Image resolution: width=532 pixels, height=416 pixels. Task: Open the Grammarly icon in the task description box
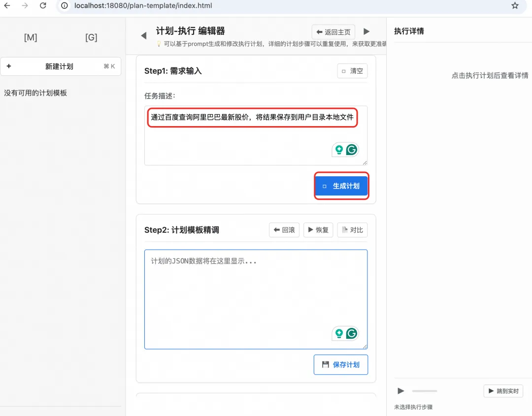[x=352, y=149]
